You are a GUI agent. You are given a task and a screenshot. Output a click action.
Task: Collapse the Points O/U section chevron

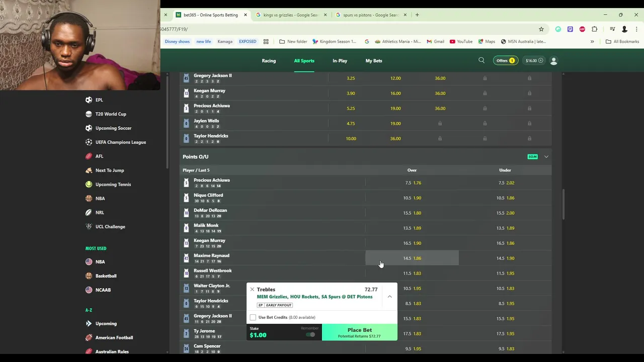coord(546,157)
